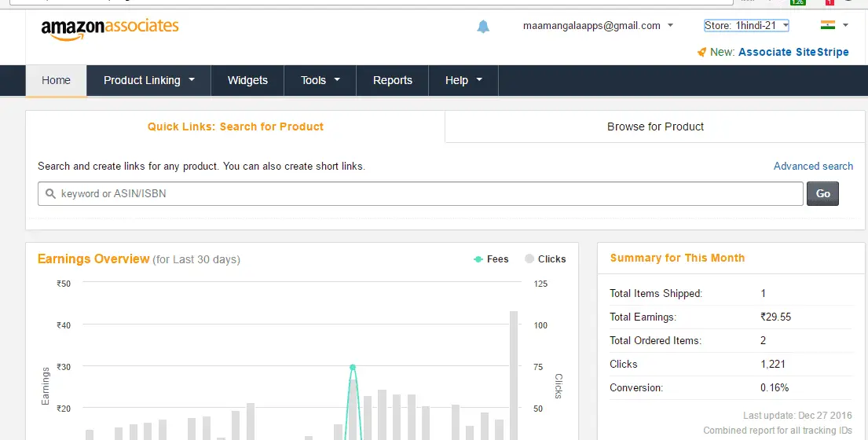Expand the Tools menu
The image size is (868, 440).
pyautogui.click(x=320, y=80)
